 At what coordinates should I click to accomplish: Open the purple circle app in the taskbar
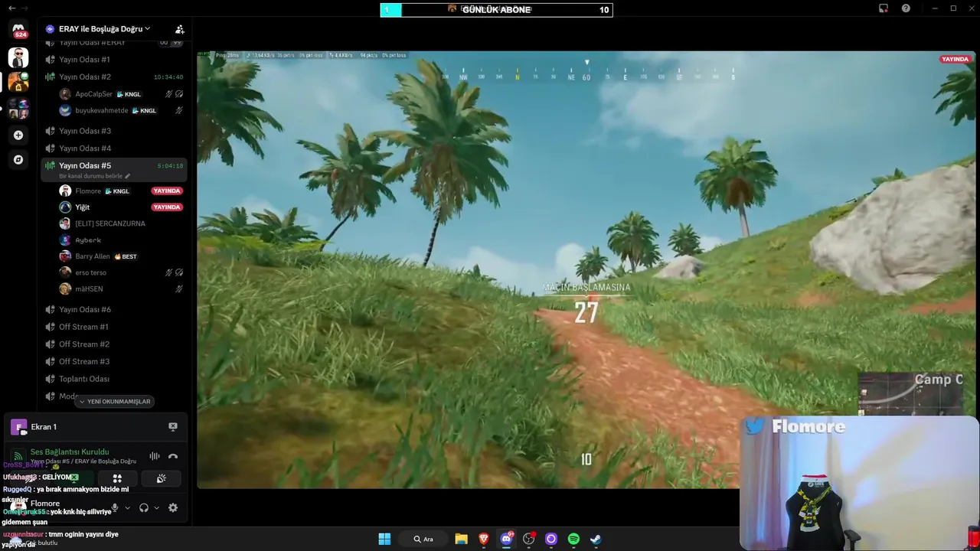550,539
